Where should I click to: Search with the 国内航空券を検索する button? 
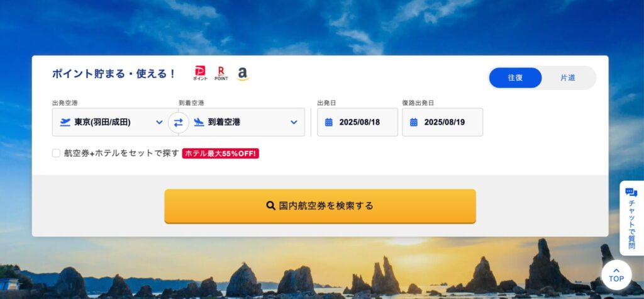coord(320,206)
